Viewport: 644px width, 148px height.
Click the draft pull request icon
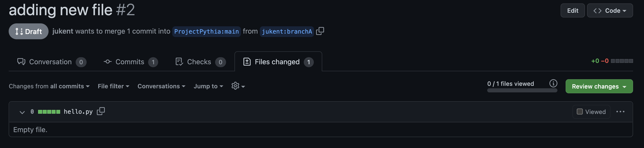coord(19,31)
